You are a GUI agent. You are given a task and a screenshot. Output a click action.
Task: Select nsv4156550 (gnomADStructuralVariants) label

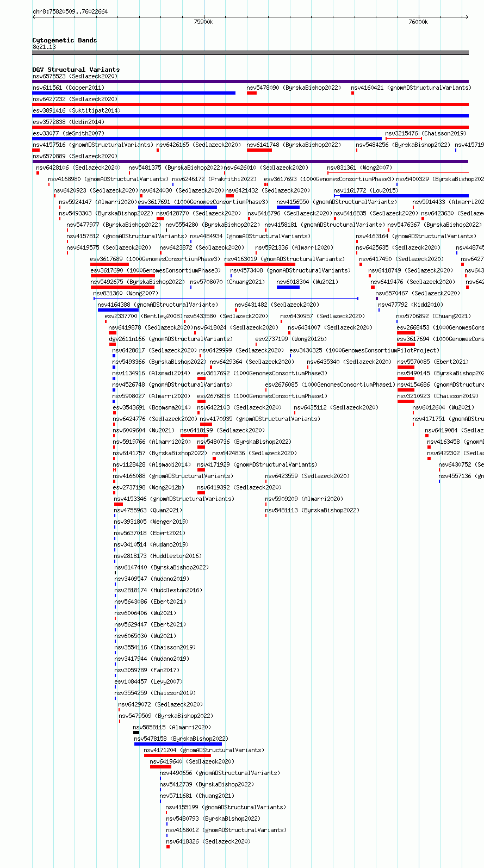click(x=337, y=202)
